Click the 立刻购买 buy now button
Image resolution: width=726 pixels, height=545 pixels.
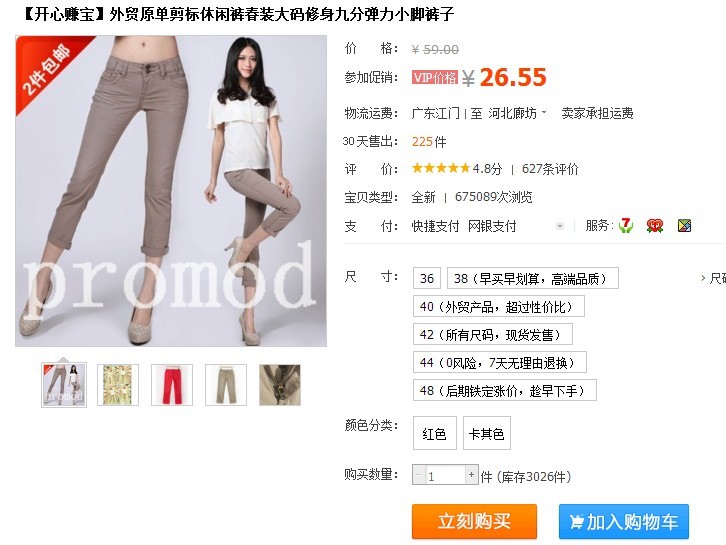475,521
